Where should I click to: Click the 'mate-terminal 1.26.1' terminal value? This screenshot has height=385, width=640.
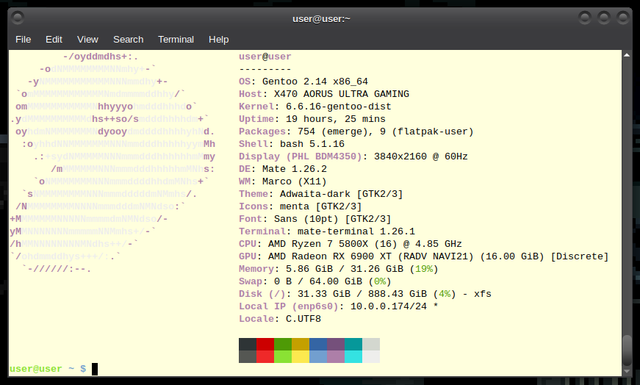click(356, 231)
